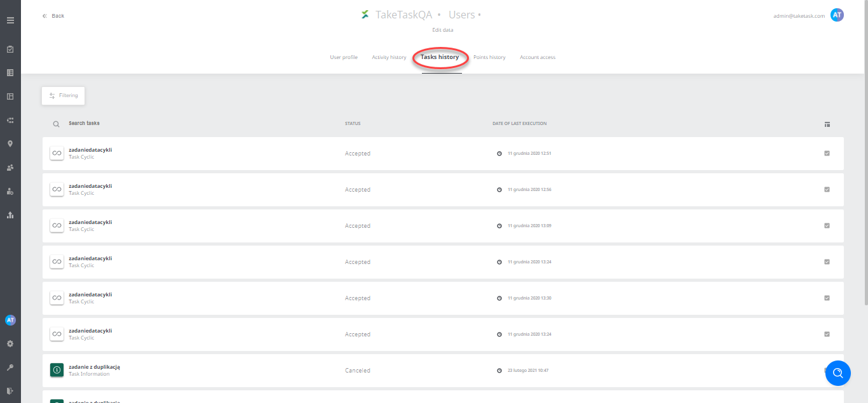Focus the Search tasks field
This screenshot has height=403, width=868.
[85, 123]
